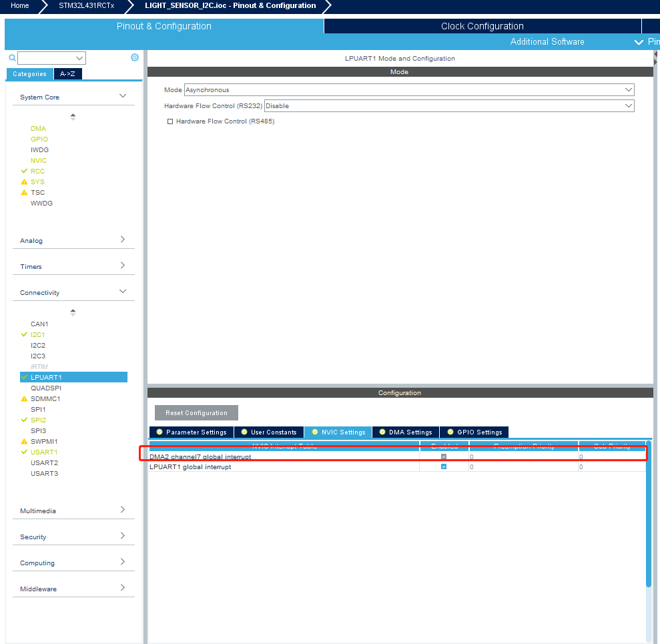
Task: Open the Mode Asynchronous dropdown
Action: [409, 89]
